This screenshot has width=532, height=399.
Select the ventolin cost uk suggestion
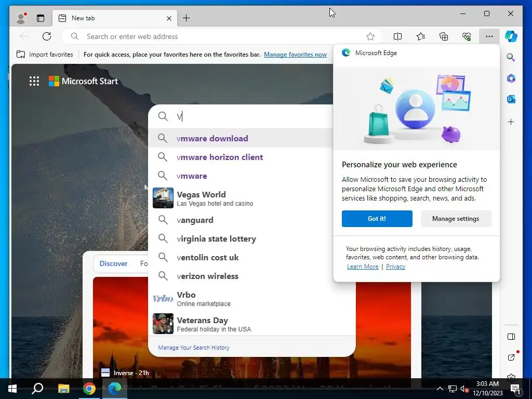(241, 257)
